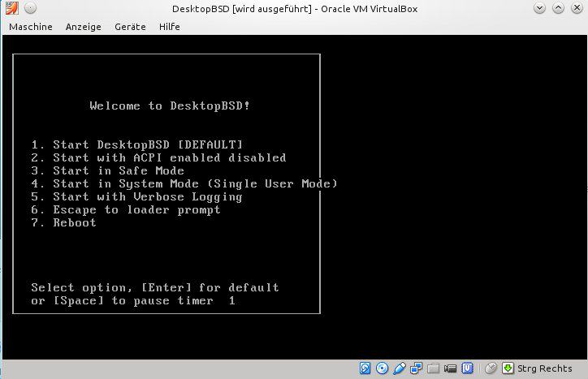Click the optical CD drive icon
This screenshot has width=588, height=379.
click(380, 369)
